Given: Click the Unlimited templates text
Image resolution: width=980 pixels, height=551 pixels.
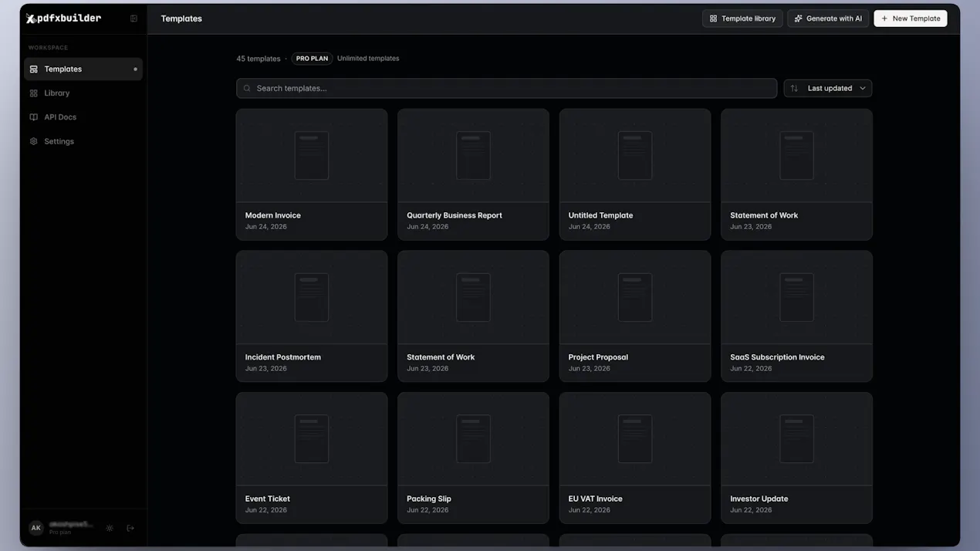Looking at the screenshot, I should tap(368, 59).
